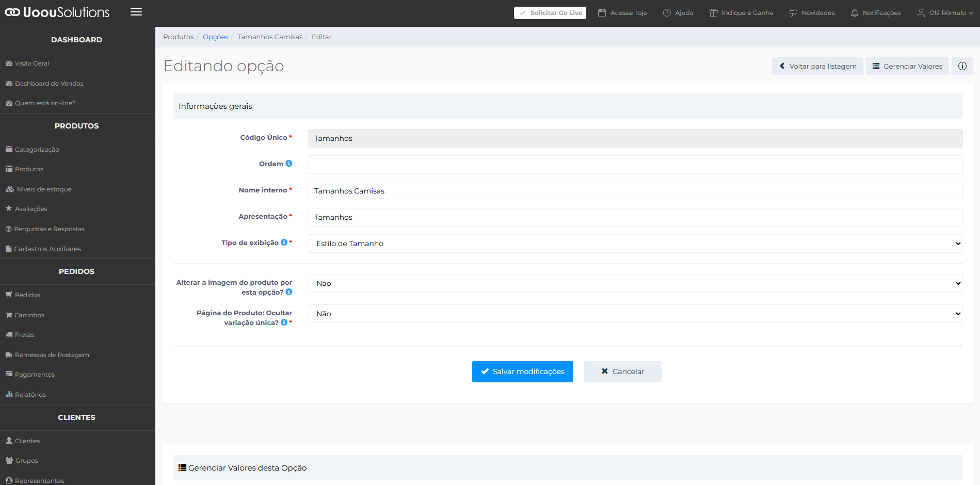Click the Acessar loja store icon

click(x=602, y=13)
